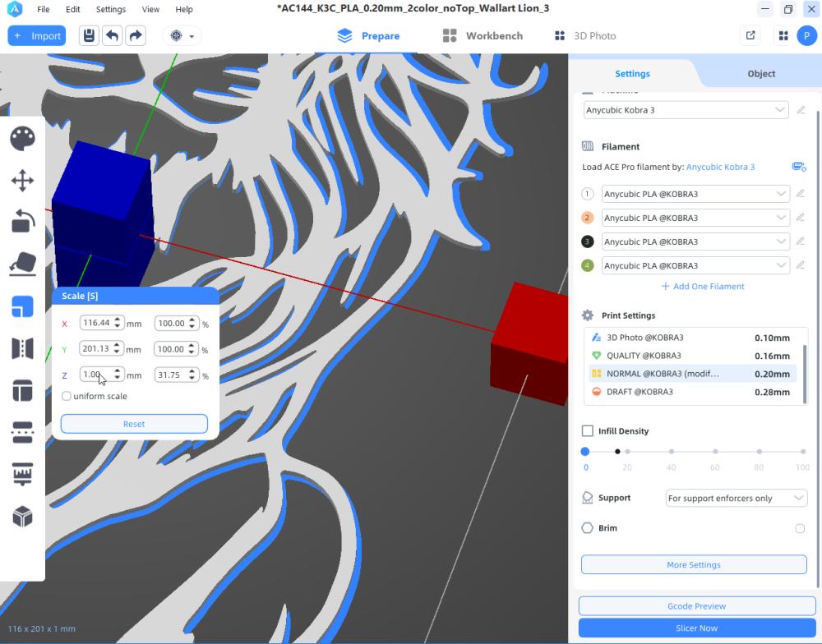Image resolution: width=822 pixels, height=644 pixels.
Task: Open the Anycubic Kobra 3 machine dropdown
Action: pos(686,110)
